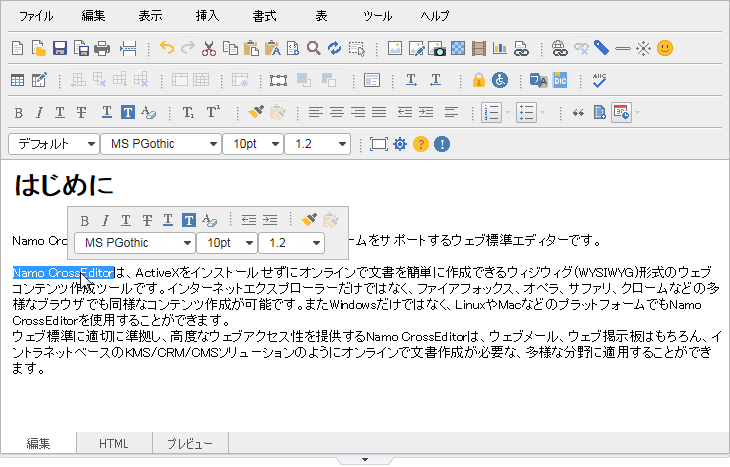Toggle bold in main toolbar
Image resolution: width=730 pixels, height=467 pixels.
click(19, 112)
